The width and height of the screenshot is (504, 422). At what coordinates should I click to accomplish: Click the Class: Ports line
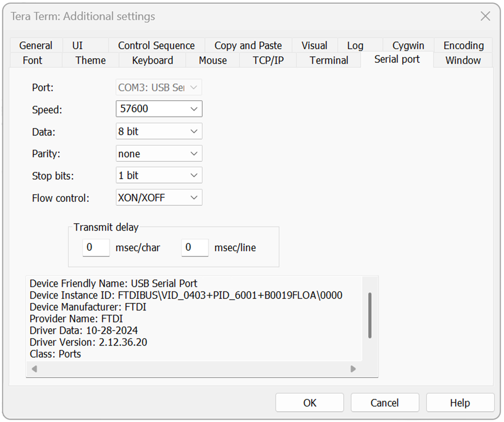[55, 354]
